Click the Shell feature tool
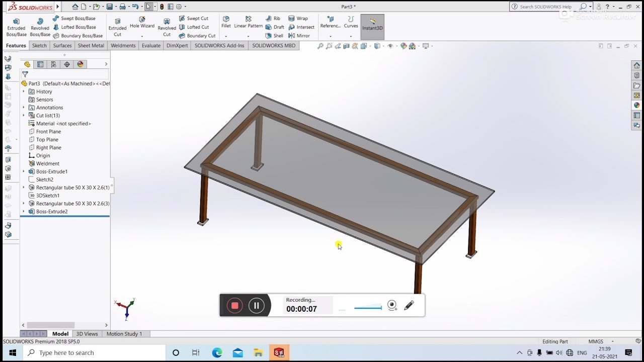The width and height of the screenshot is (644, 362). point(274,36)
